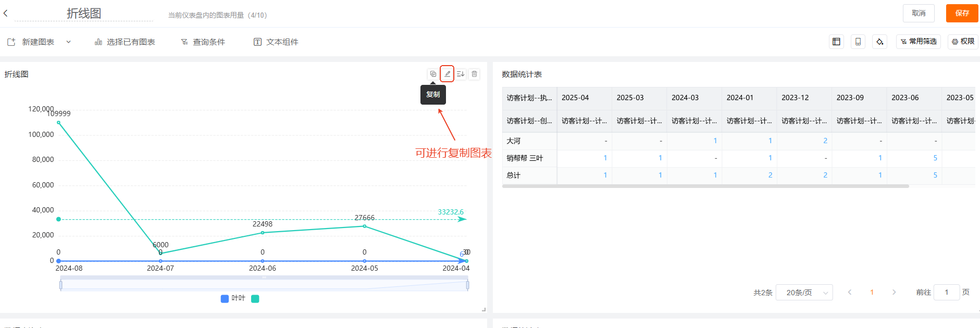Open 查询条件 in the toolbar
Viewport: 980px width, 328px height.
pos(203,42)
